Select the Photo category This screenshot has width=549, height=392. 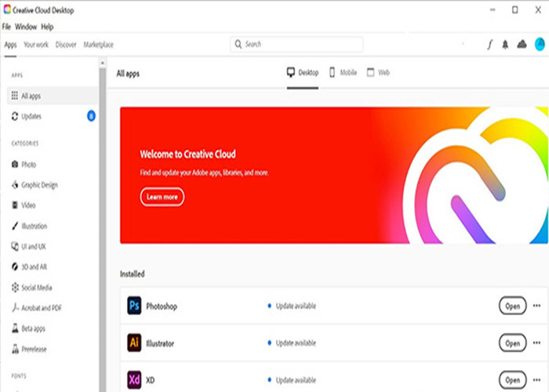coord(24,164)
